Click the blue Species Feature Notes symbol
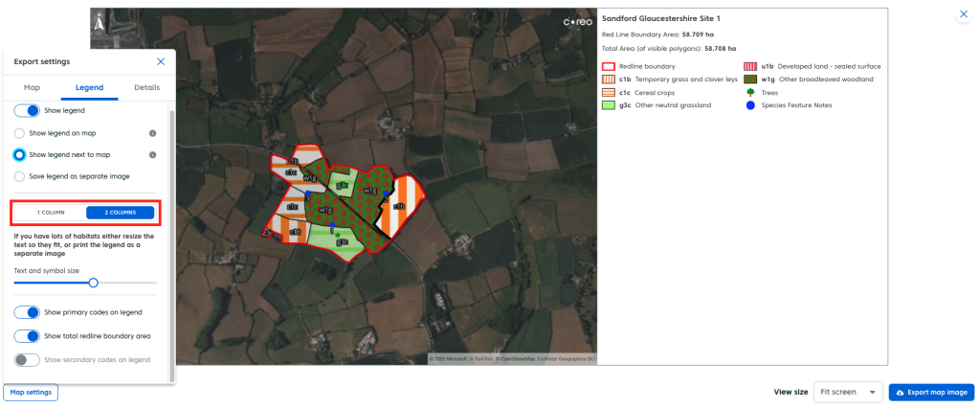980x408 pixels. tap(749, 105)
